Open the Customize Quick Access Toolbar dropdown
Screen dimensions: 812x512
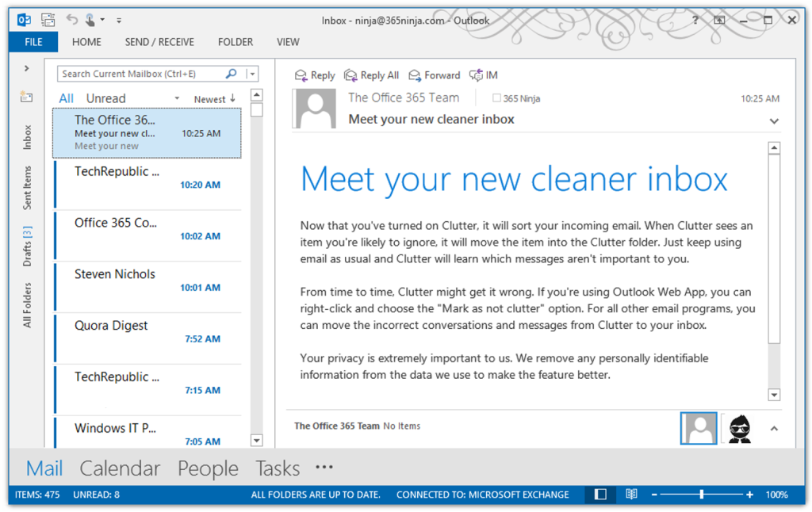click(119, 20)
